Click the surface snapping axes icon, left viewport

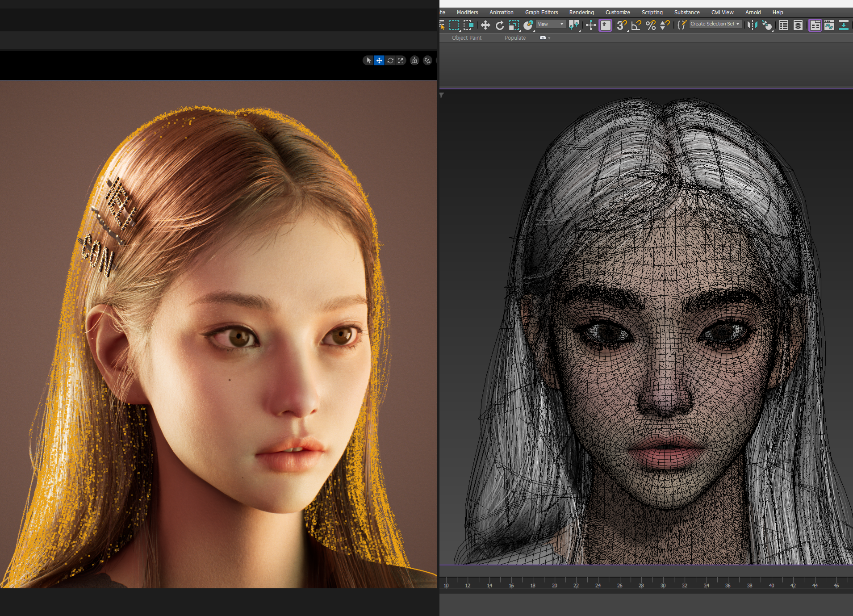(427, 60)
